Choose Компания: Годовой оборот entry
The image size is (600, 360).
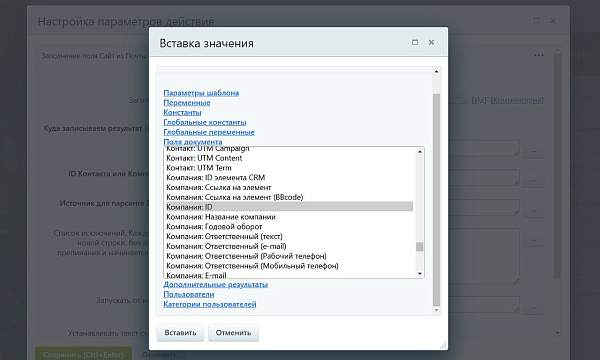click(x=289, y=226)
